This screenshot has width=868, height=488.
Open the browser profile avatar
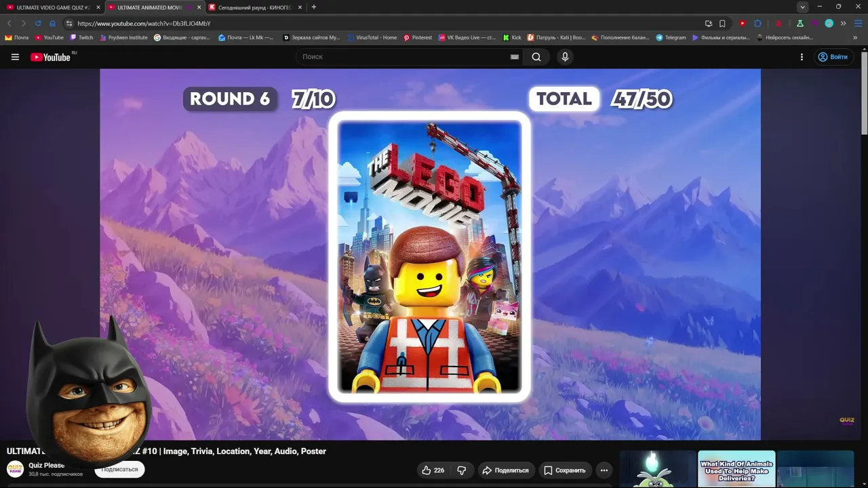pyautogui.click(x=829, y=23)
